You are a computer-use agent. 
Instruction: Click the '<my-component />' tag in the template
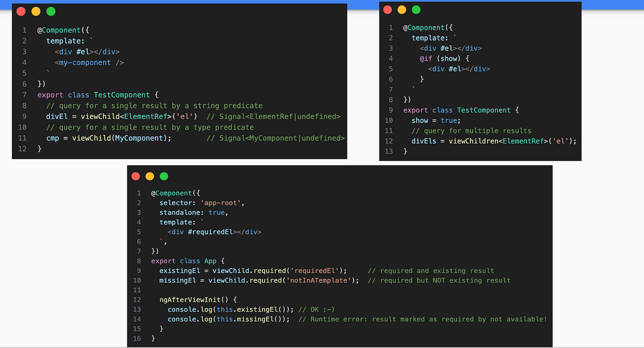tap(89, 63)
